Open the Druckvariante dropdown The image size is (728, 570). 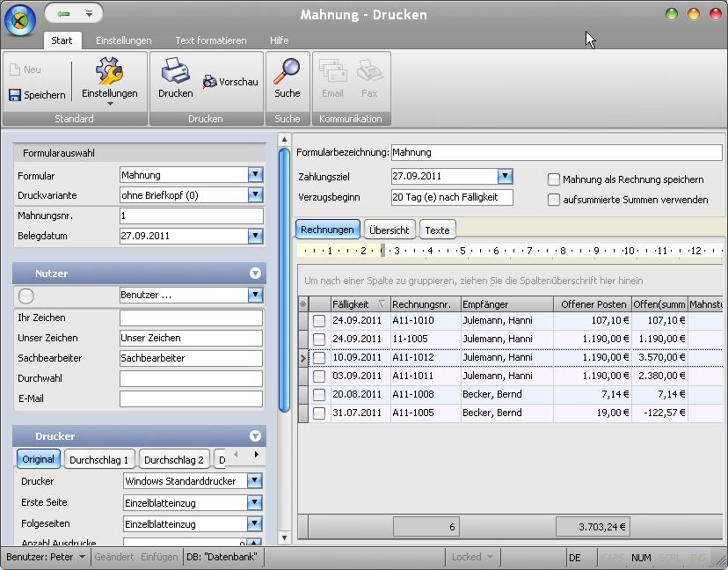(x=255, y=195)
